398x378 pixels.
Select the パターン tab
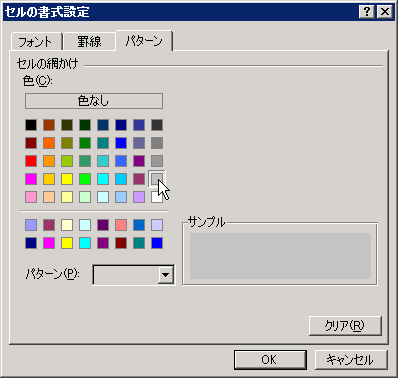click(144, 41)
